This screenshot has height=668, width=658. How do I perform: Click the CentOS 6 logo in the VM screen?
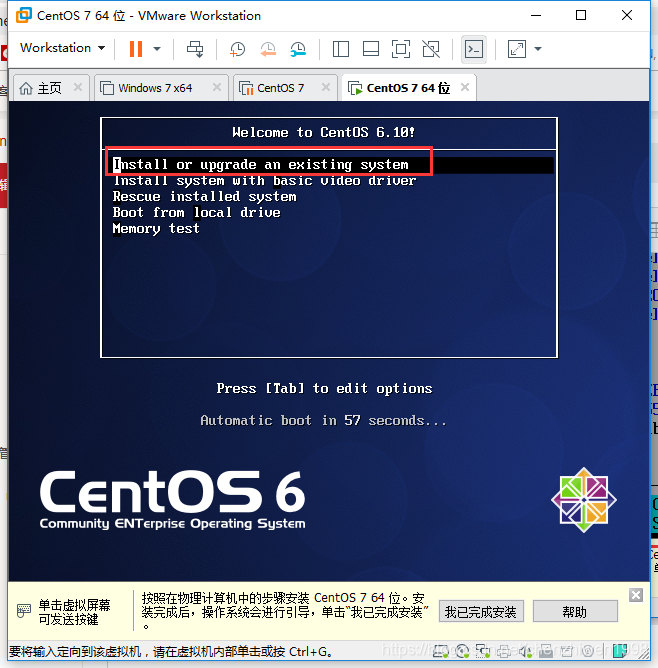point(172,499)
